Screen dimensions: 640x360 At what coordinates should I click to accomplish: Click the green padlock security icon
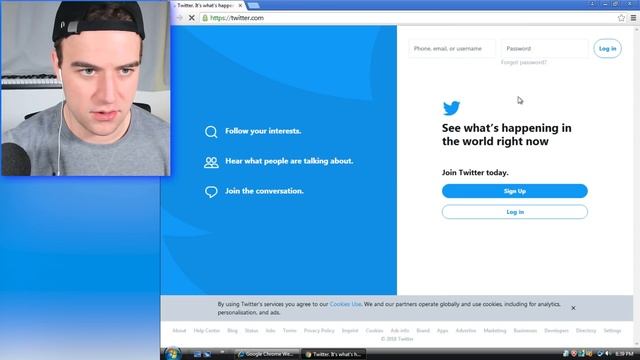tap(205, 18)
